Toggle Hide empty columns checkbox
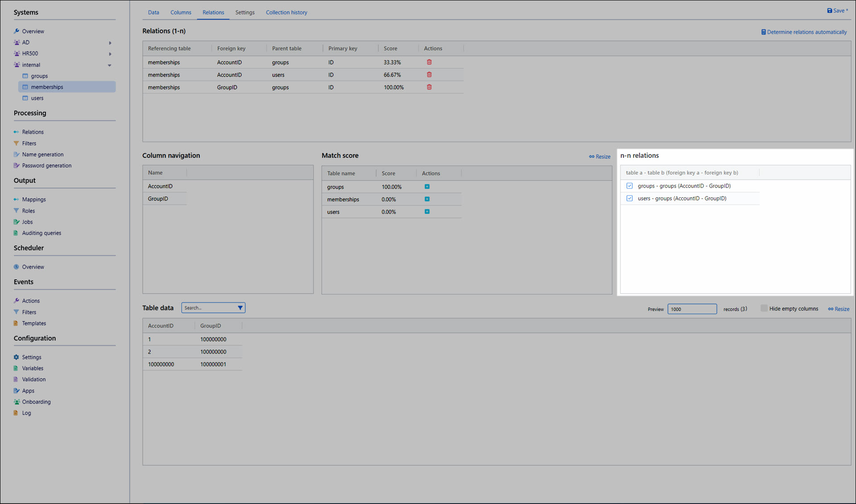Viewport: 856px width, 504px height. 764,308
